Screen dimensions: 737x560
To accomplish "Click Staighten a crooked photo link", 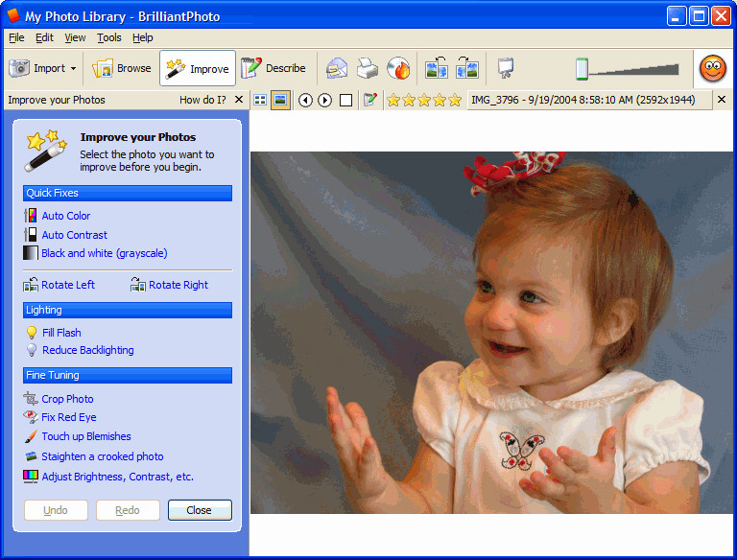I will (103, 456).
